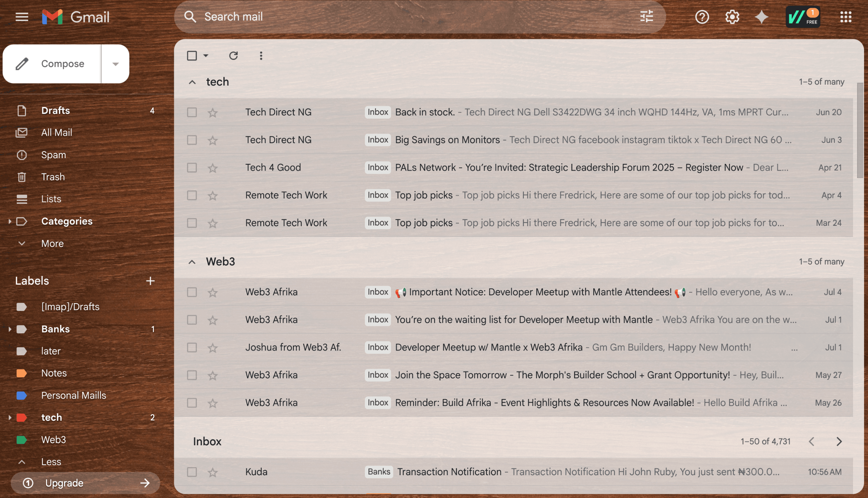Expand the Categories tree arrow

9,221
